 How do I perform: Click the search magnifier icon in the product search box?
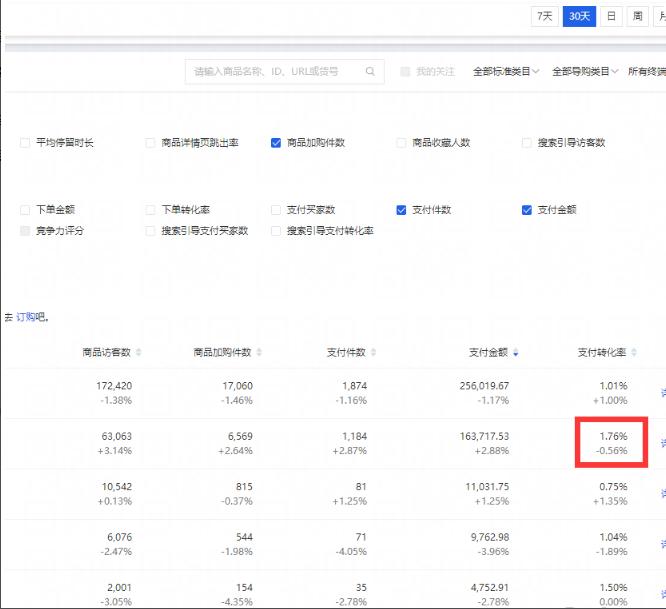coord(370,72)
